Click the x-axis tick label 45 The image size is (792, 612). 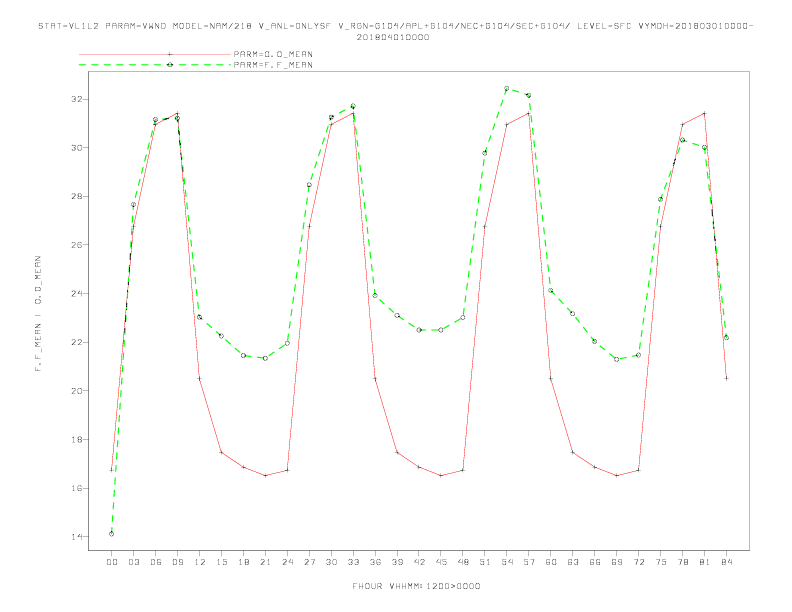441,562
